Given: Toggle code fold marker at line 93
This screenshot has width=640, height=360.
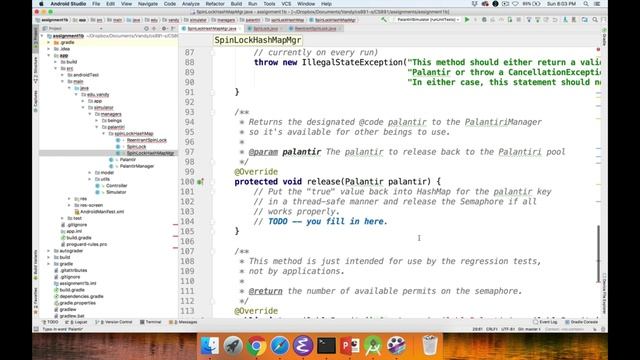Looking at the screenshot, I should 213,112.
